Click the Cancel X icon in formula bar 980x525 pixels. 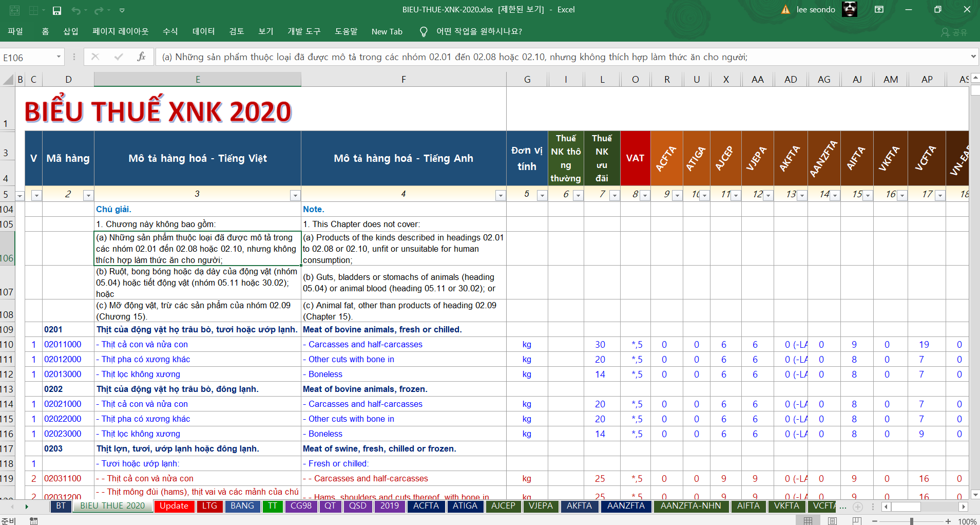(x=95, y=57)
